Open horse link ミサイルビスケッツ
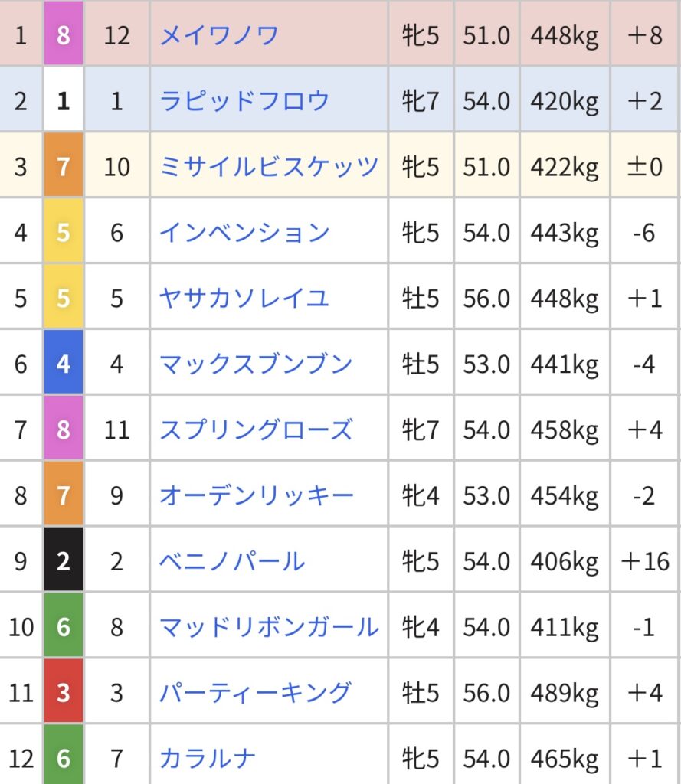 coord(269,167)
